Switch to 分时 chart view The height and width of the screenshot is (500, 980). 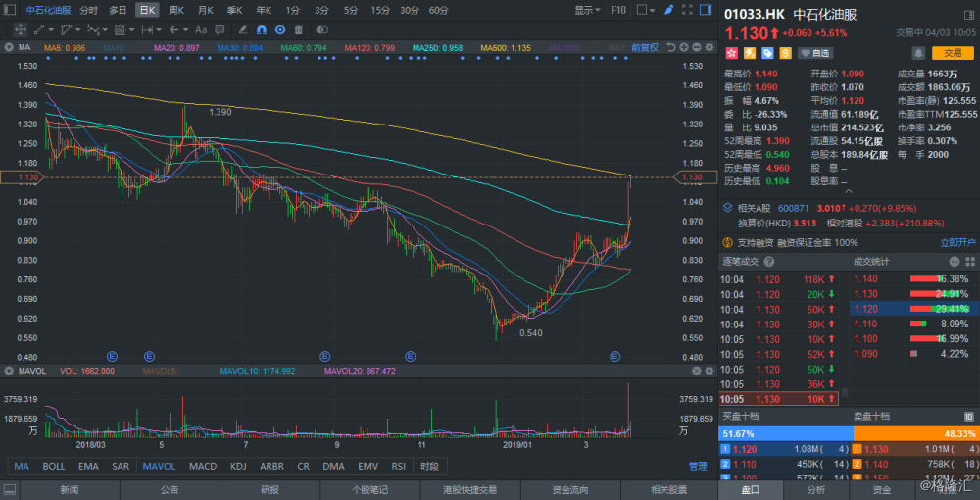(89, 10)
